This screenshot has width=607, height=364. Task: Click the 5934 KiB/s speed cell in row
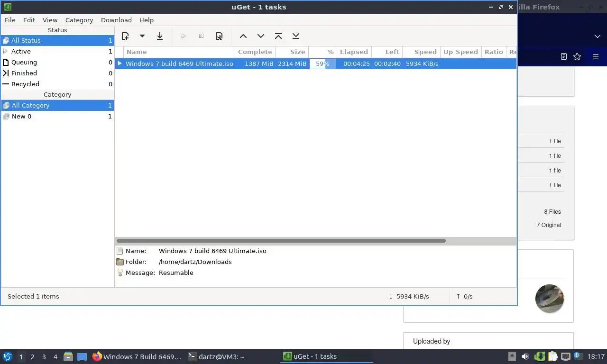(422, 64)
